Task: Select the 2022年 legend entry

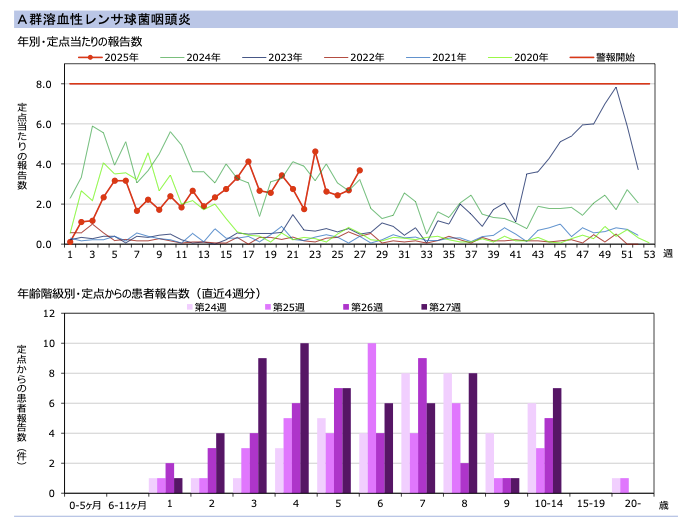Action: 355,57
